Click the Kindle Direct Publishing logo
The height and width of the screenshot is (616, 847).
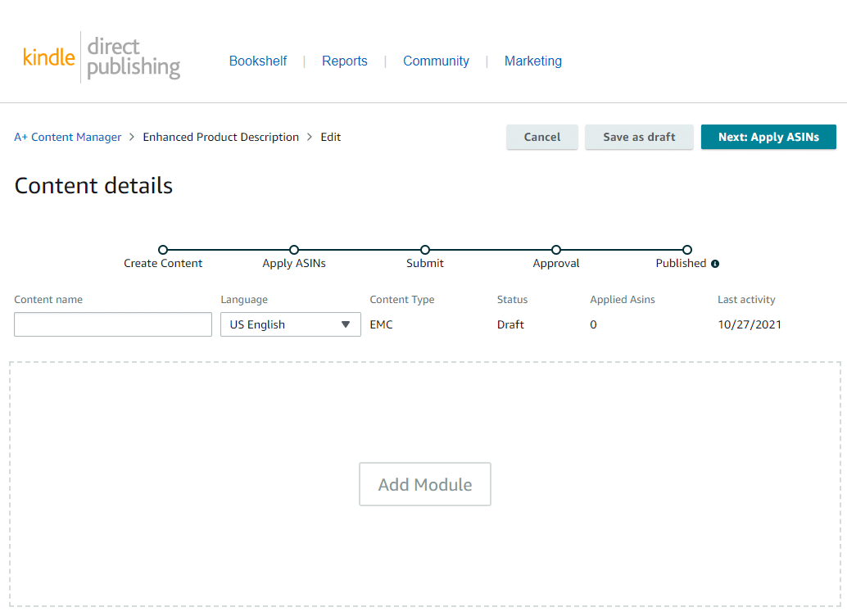click(x=102, y=57)
